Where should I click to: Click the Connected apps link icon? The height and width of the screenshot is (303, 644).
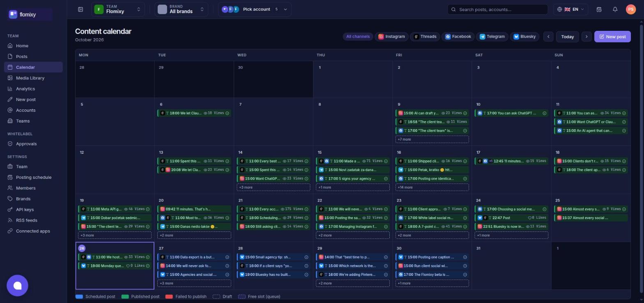(x=10, y=231)
